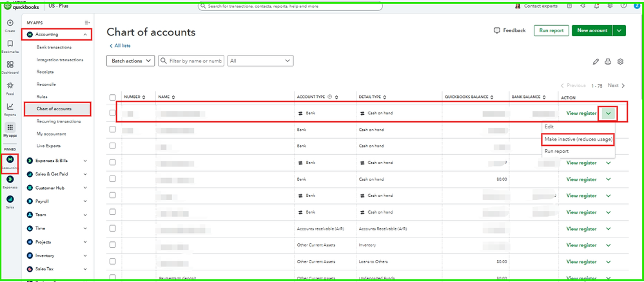Click View register on the first row
The image size is (644, 282).
click(581, 113)
